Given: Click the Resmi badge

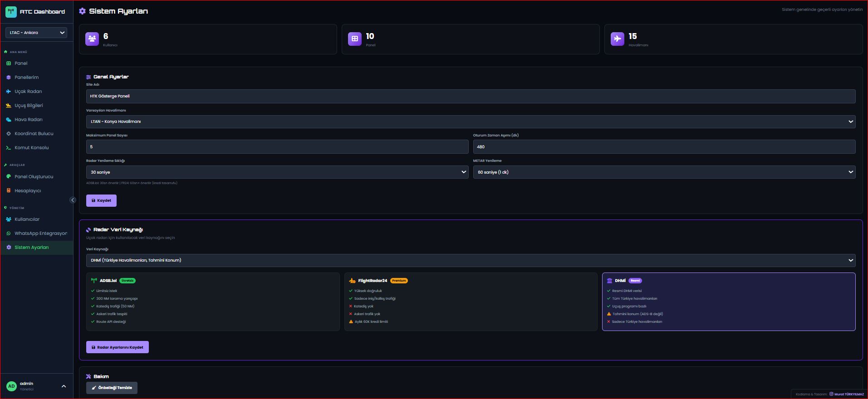Looking at the screenshot, I should tap(635, 281).
